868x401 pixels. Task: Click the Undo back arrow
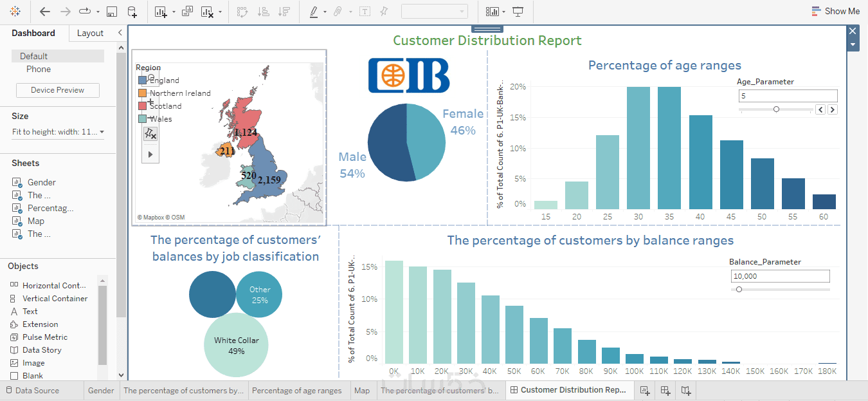click(44, 12)
